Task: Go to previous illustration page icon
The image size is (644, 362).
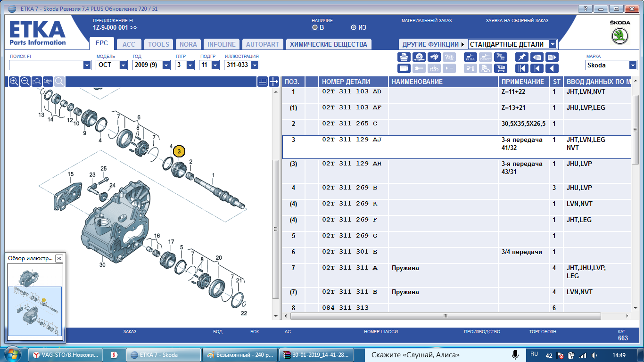Action: coord(537,57)
